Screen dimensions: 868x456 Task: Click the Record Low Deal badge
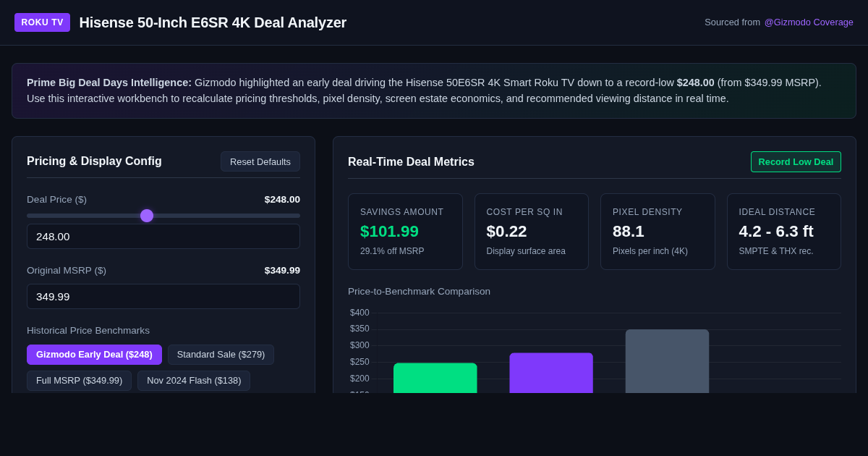pyautogui.click(x=796, y=161)
